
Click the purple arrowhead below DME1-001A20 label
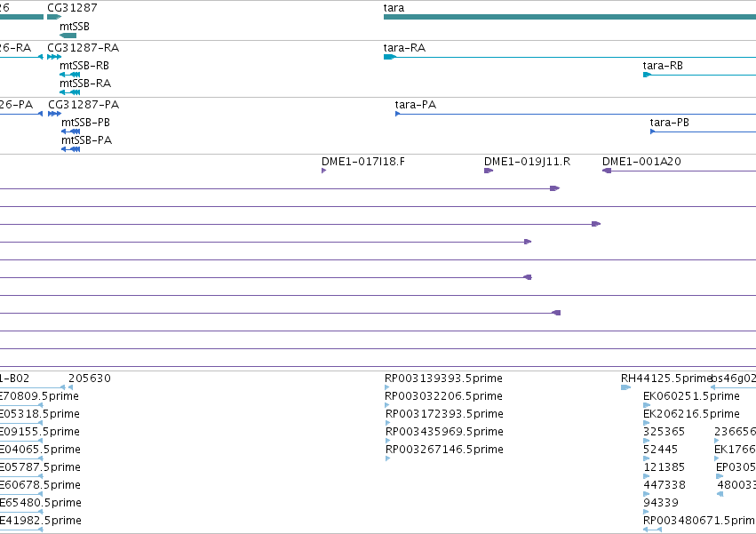(607, 171)
